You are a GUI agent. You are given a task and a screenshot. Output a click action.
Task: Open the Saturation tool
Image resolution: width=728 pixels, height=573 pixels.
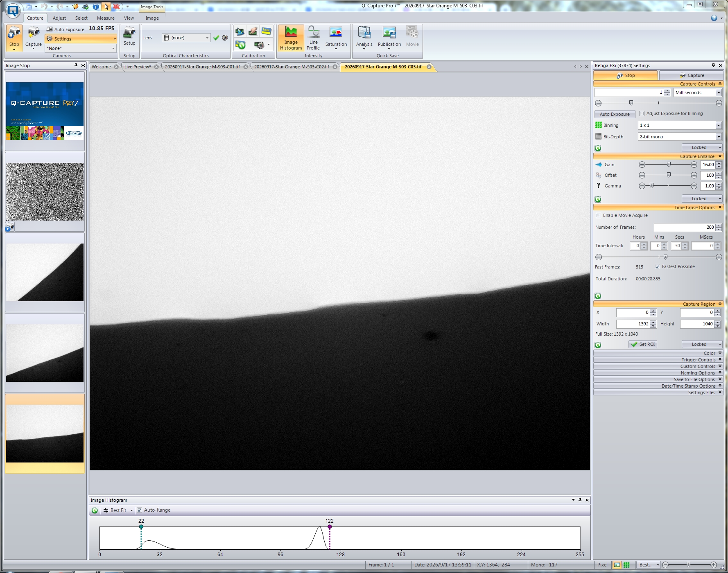pyautogui.click(x=336, y=38)
